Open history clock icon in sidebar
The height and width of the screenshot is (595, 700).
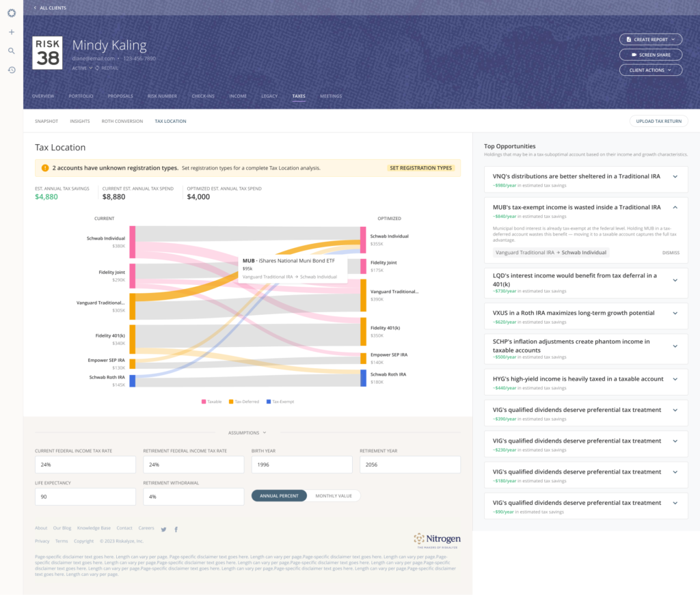point(12,70)
